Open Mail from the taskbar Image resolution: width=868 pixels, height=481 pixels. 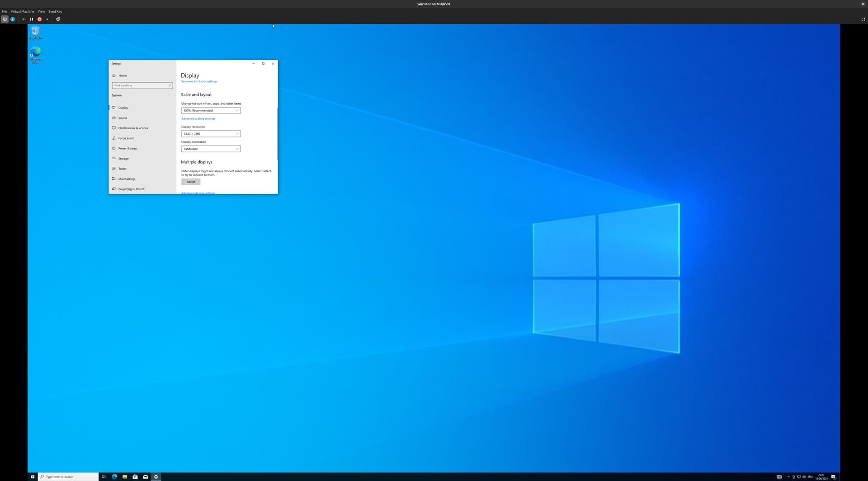point(146,476)
